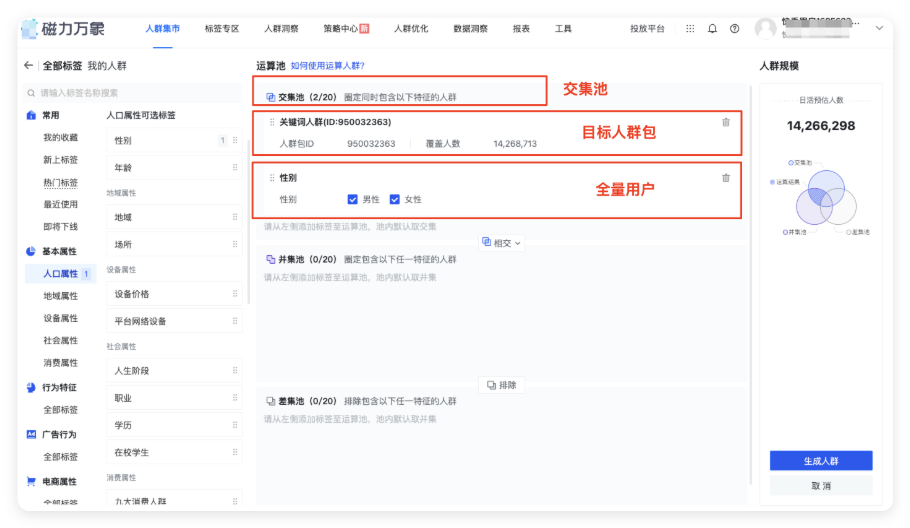Viewport: 910px width, 528px height.
Task: Select the 人生阶段 tag item
Action: 174,371
